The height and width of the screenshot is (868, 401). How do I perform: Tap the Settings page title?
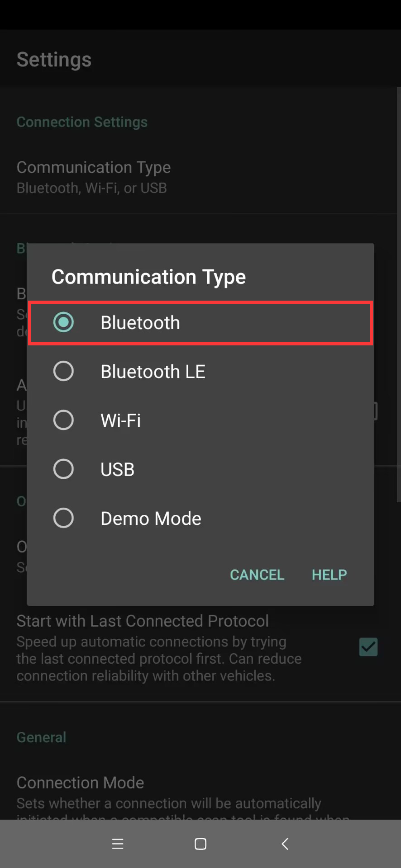coord(54,60)
